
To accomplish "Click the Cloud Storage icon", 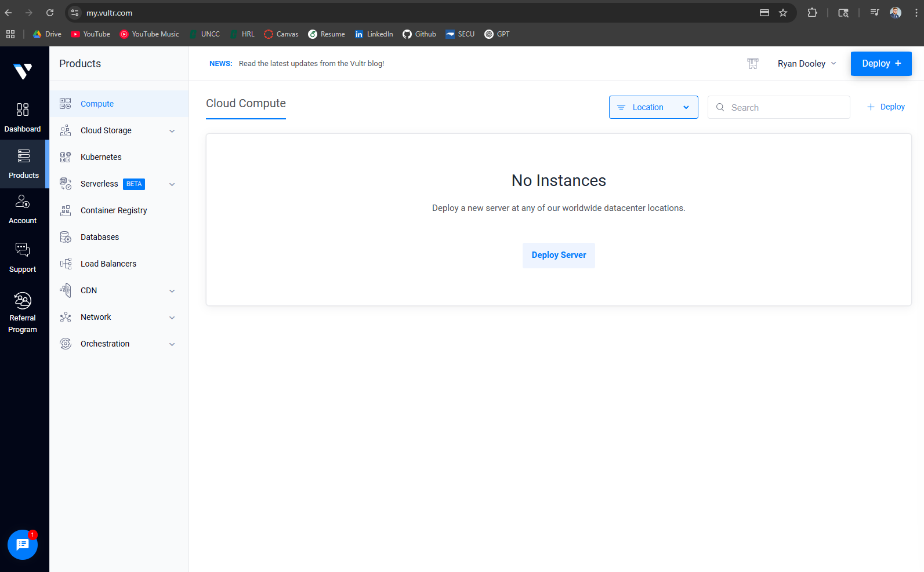I will coord(66,130).
